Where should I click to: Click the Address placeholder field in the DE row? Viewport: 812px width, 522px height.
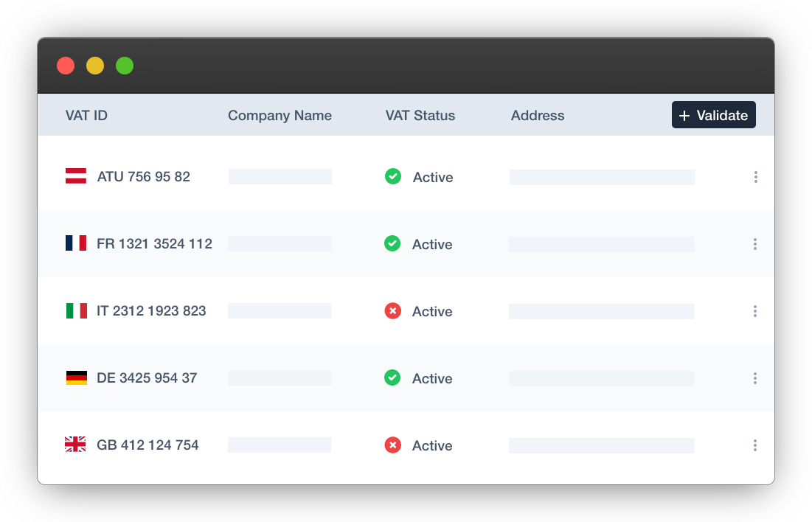click(x=601, y=377)
